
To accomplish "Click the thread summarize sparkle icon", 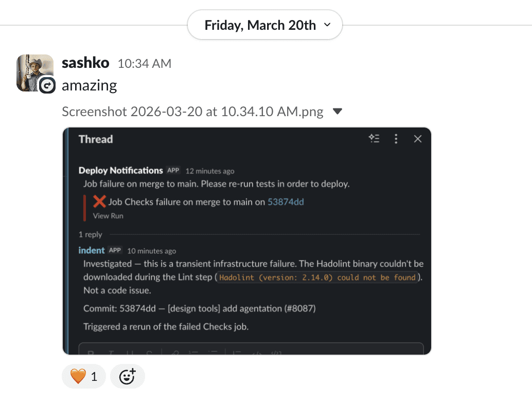I will click(x=374, y=138).
